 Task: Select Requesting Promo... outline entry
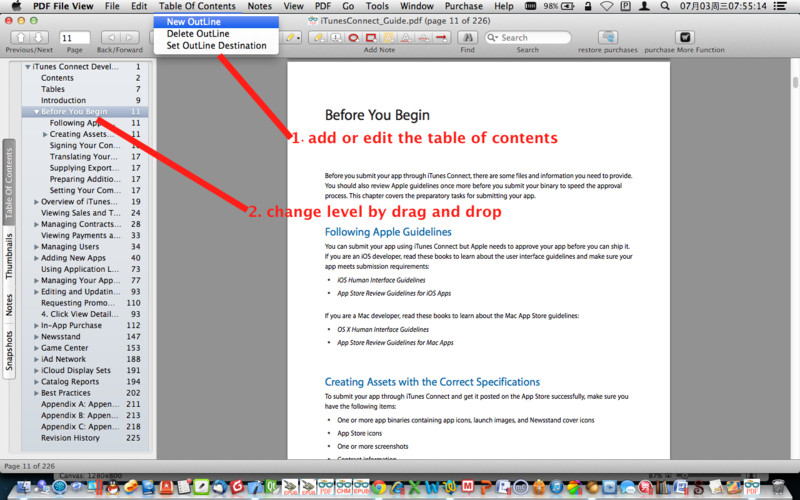tap(84, 303)
